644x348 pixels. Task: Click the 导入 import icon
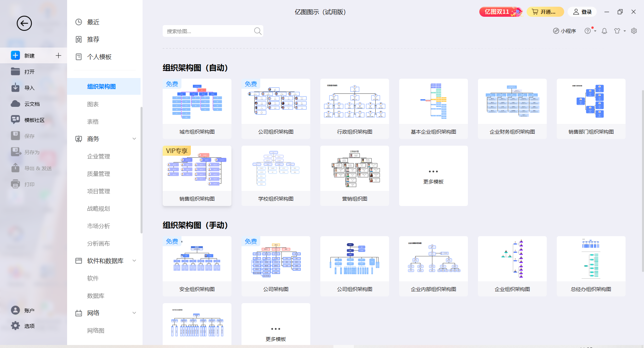point(15,87)
